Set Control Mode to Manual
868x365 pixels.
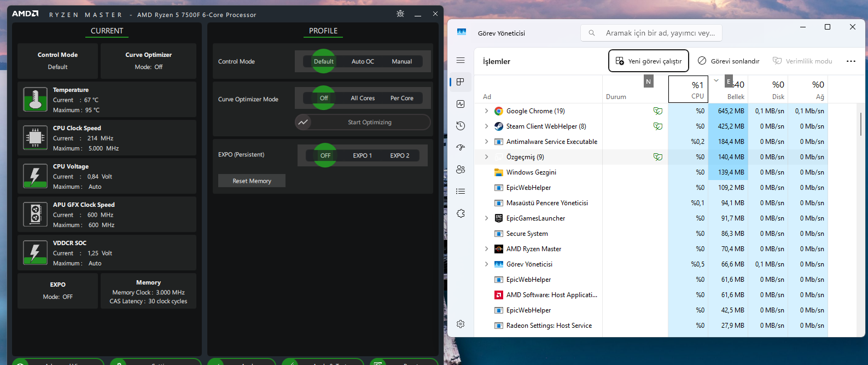[x=402, y=61]
